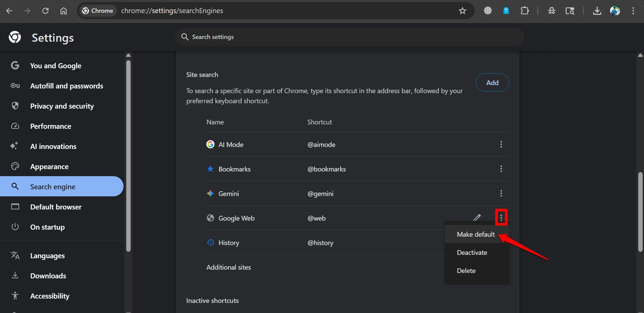Screen dimensions: 644x313
Task: Open the options menu for AI Mode
Action: [x=501, y=144]
